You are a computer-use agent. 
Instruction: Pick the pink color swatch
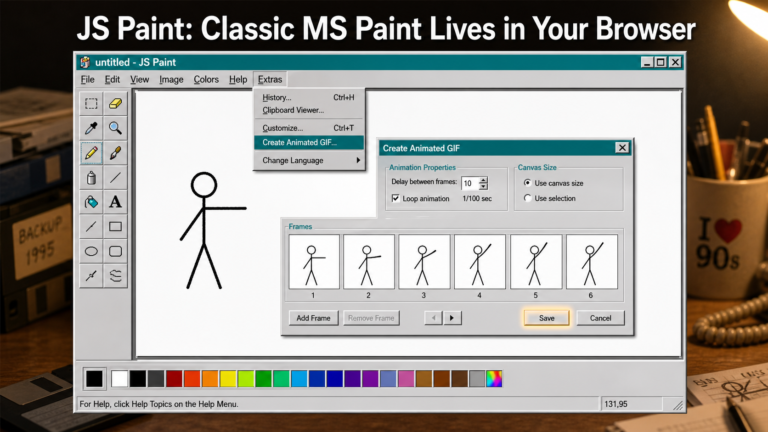tap(406, 379)
